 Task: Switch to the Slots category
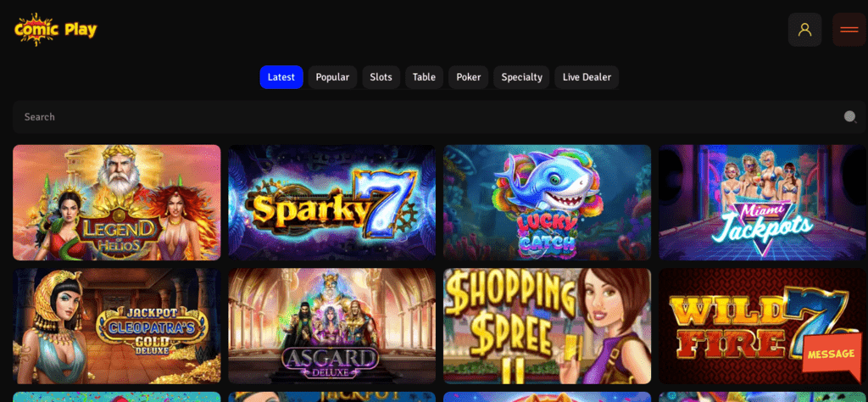381,77
